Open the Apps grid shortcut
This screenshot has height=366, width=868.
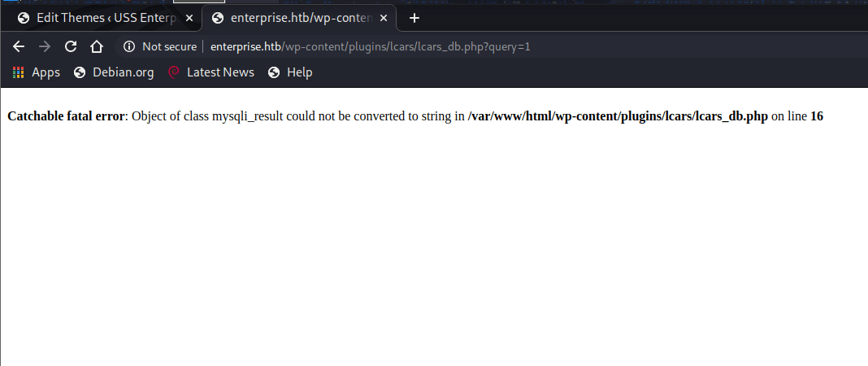(x=36, y=72)
